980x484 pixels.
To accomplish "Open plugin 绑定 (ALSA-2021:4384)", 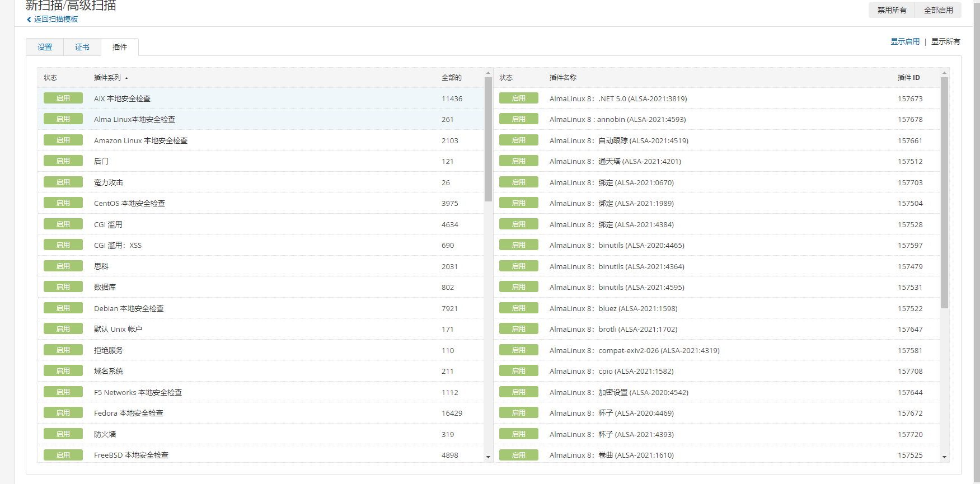I will pyautogui.click(x=612, y=224).
